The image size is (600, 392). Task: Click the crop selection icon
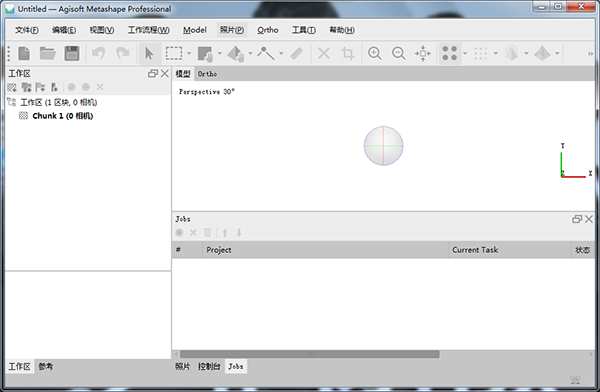347,53
